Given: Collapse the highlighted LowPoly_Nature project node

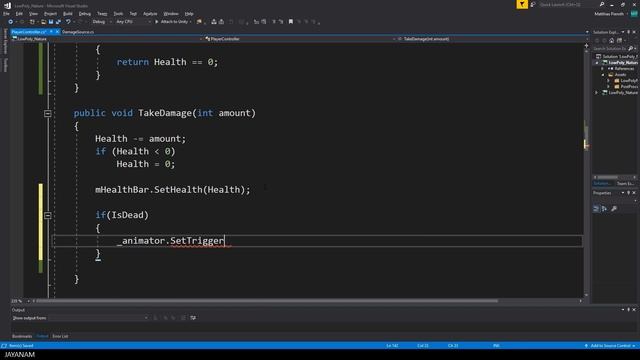Looking at the screenshot, I should [597, 62].
